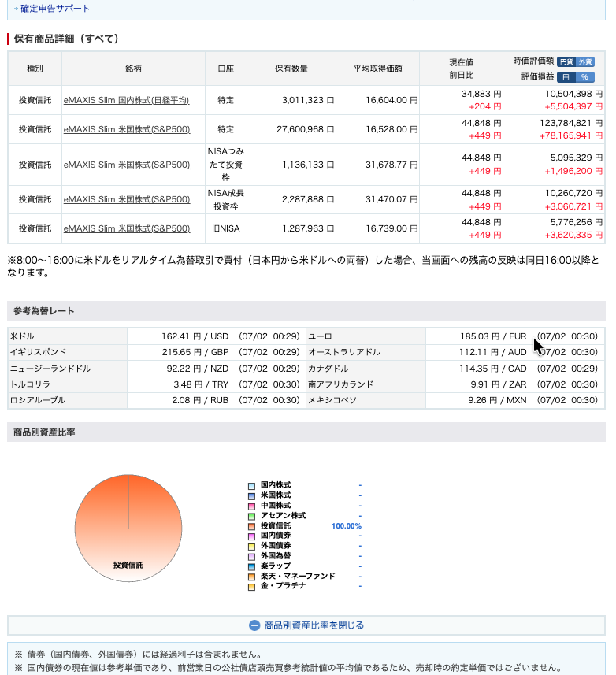Click the 9.91 円 / ZAR exchange rate
The image size is (616, 675).
click(499, 384)
